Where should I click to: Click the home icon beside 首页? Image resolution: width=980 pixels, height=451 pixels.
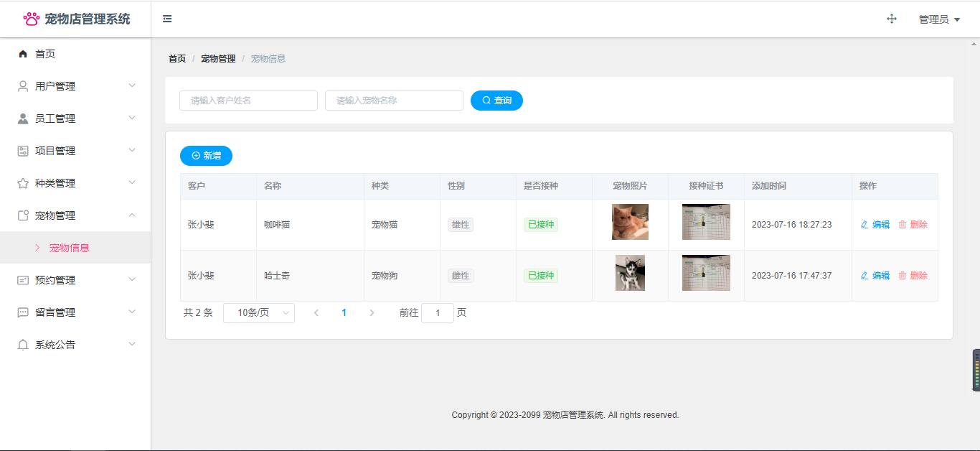click(23, 54)
